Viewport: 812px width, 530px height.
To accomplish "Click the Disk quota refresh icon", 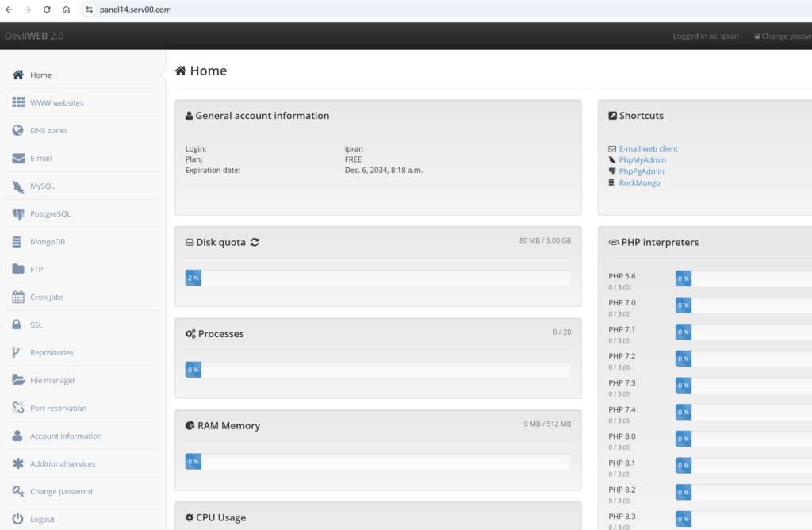I will pyautogui.click(x=255, y=242).
